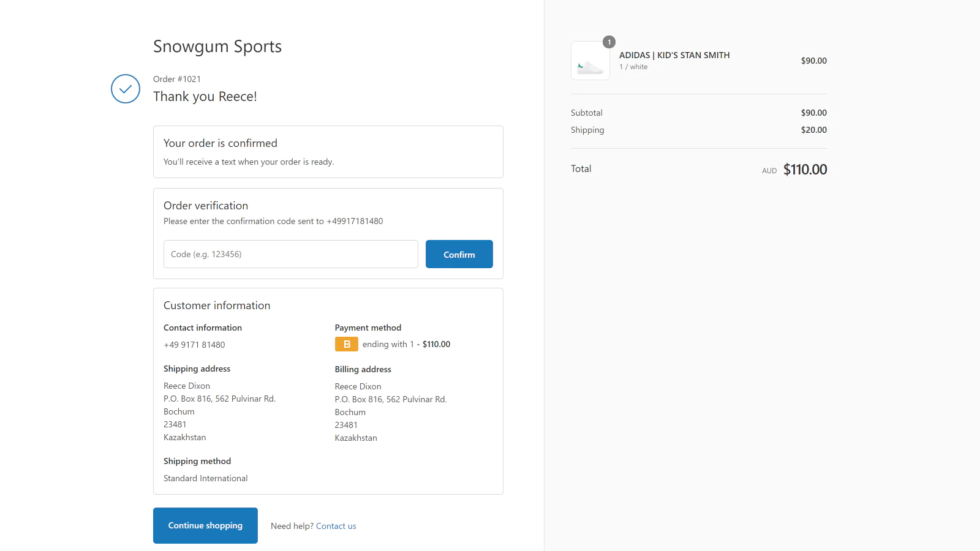Click the Subtotal $90.00 value
This screenshot has width=980, height=551.
click(813, 113)
